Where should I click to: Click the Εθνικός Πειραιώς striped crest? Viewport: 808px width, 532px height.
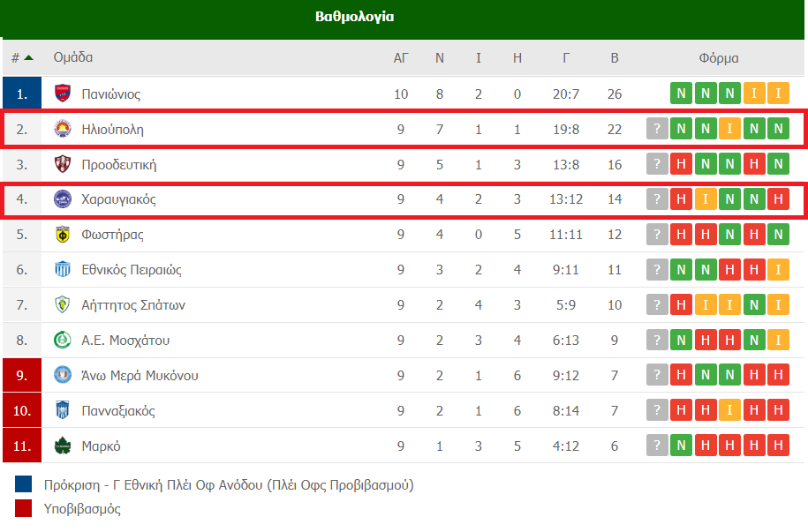[63, 269]
